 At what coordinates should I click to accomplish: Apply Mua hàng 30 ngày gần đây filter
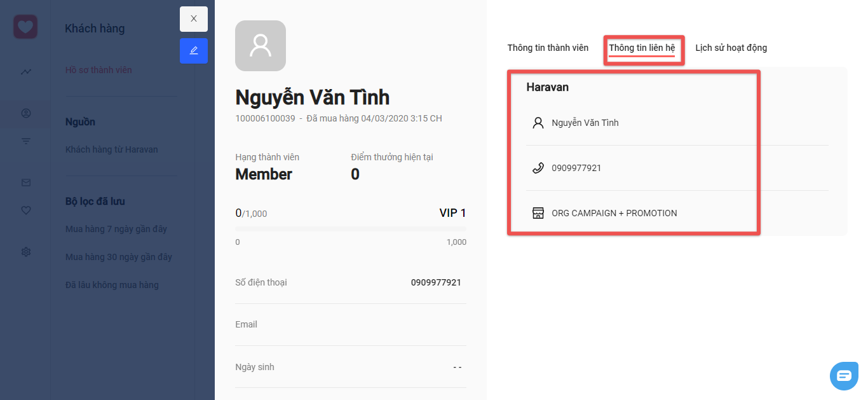[119, 257]
